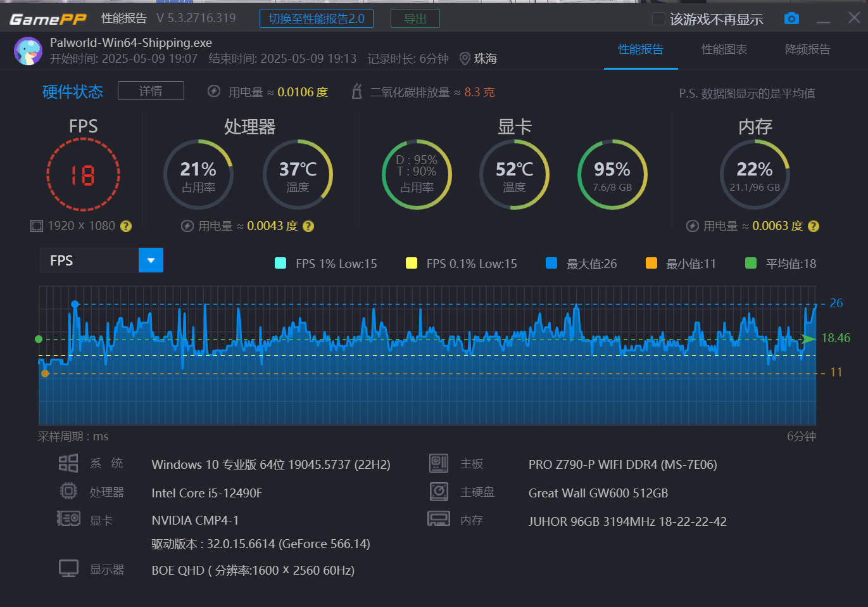Open help icon beside 0.0063 度
This screenshot has height=607, width=868.
814,226
